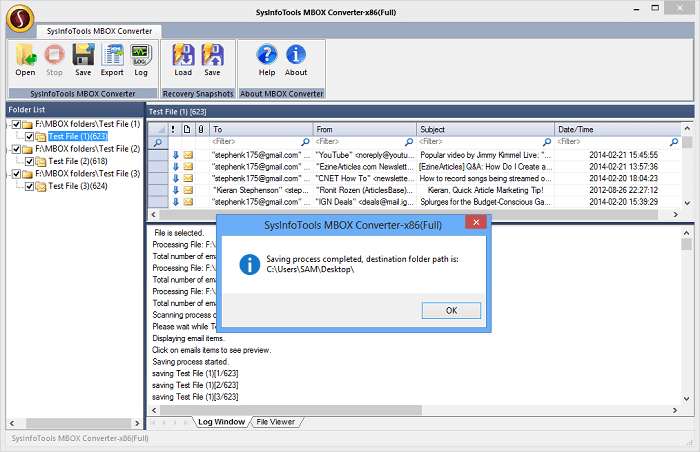Image resolution: width=700 pixels, height=452 pixels.
Task: Select Test File (2)(618) folder
Action: tap(78, 161)
